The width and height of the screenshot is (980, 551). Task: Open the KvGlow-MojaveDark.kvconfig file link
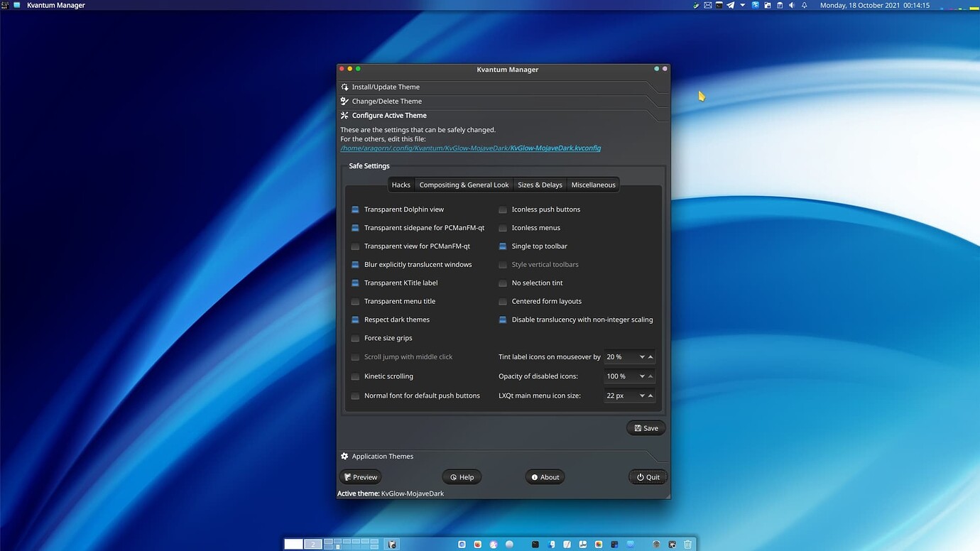[x=470, y=148]
